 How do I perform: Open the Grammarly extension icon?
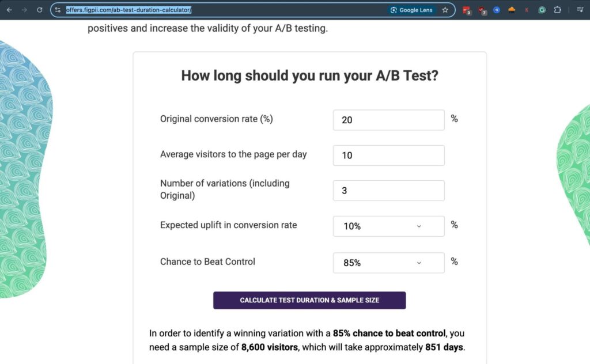[x=540, y=10]
